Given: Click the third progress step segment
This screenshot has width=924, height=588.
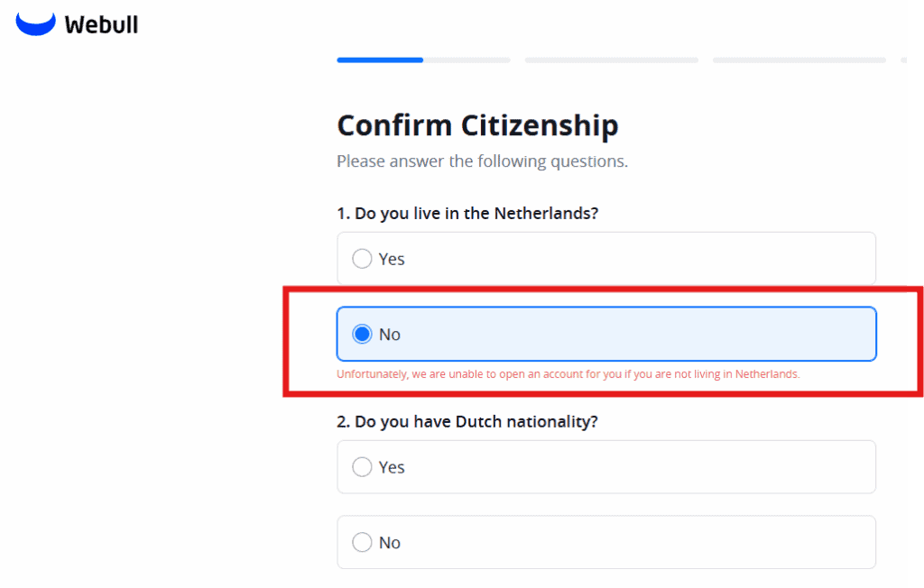Looking at the screenshot, I should click(x=799, y=60).
